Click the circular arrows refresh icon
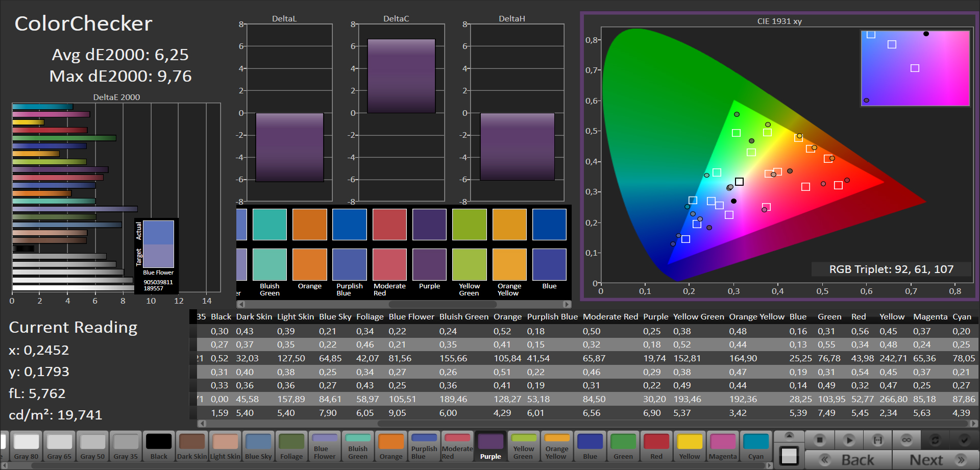The height and width of the screenshot is (470, 980). (935, 440)
